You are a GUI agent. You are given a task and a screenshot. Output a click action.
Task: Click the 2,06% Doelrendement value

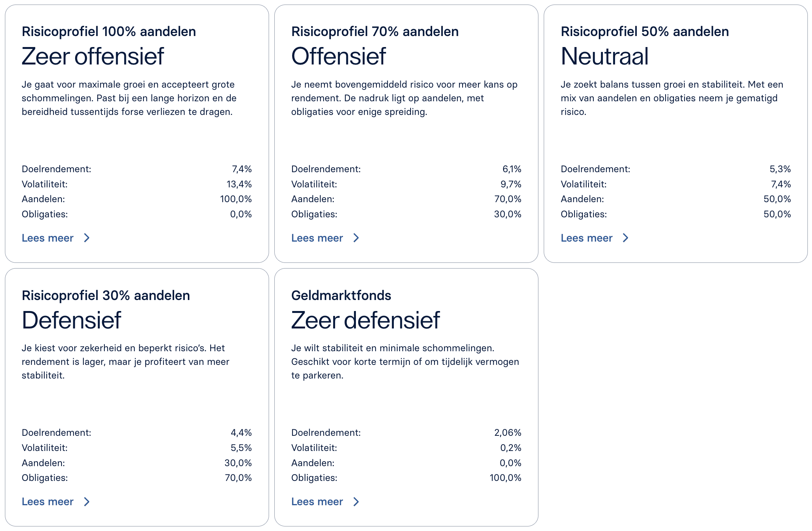coord(508,433)
